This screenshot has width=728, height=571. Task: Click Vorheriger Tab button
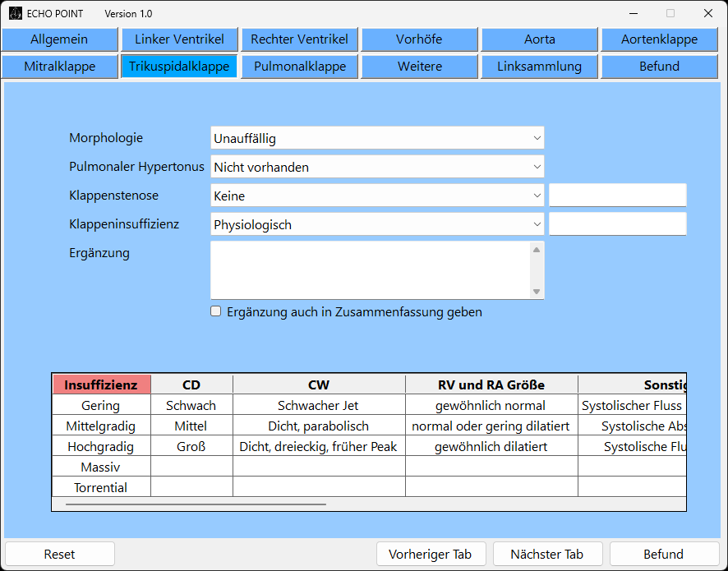click(431, 554)
